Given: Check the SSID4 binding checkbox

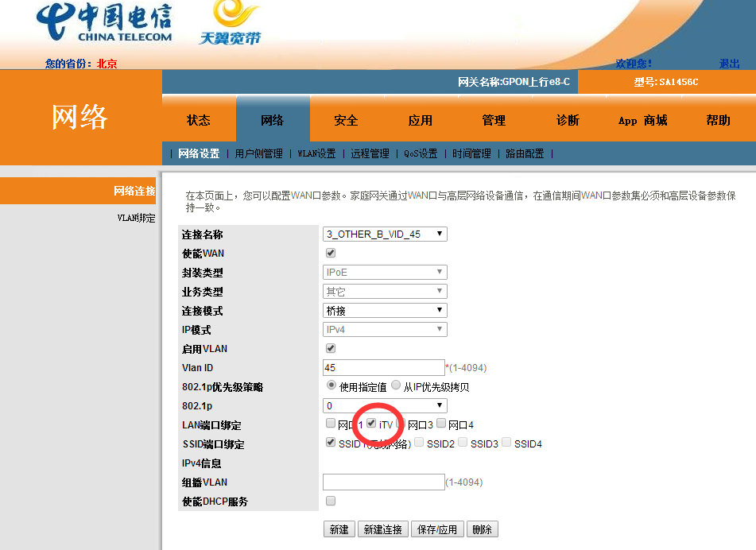Looking at the screenshot, I should coord(506,442).
